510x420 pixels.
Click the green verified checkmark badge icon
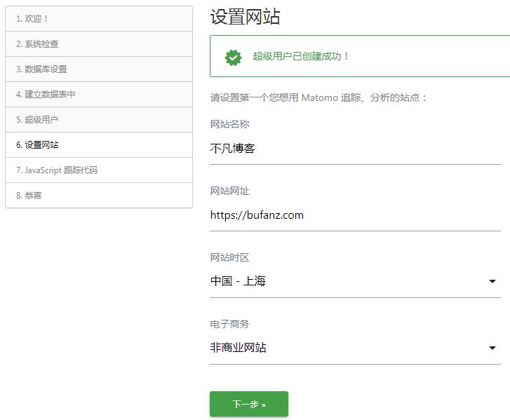(x=233, y=58)
